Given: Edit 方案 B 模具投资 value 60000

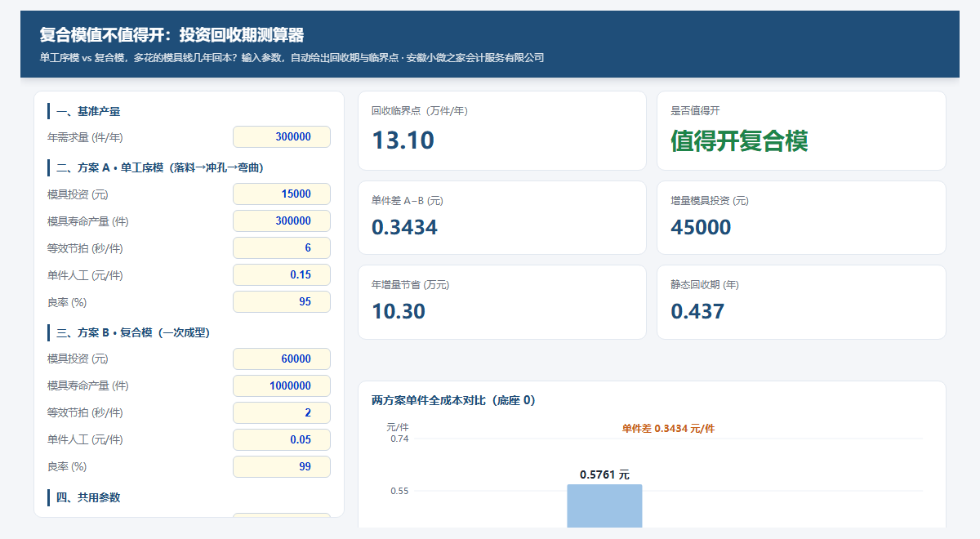Looking at the screenshot, I should pyautogui.click(x=282, y=359).
